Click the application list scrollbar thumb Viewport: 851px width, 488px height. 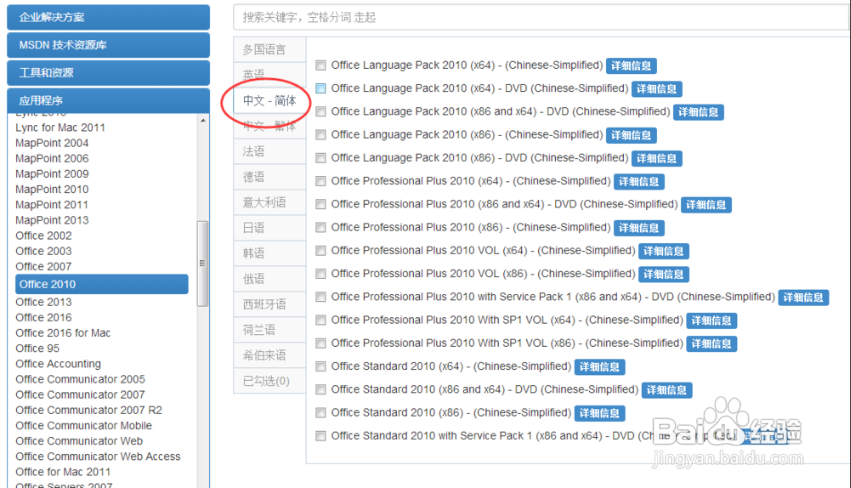pyautogui.click(x=203, y=263)
